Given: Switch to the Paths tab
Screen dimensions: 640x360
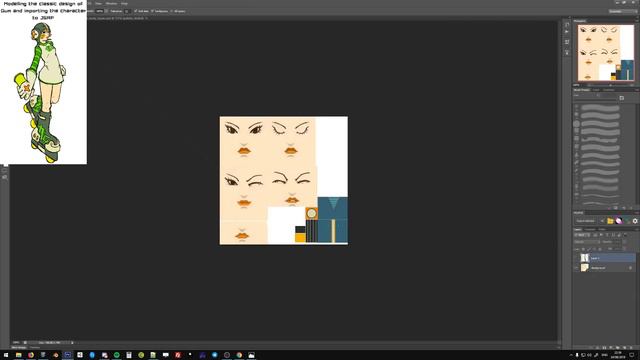Looking at the screenshot, I should (x=602, y=229).
